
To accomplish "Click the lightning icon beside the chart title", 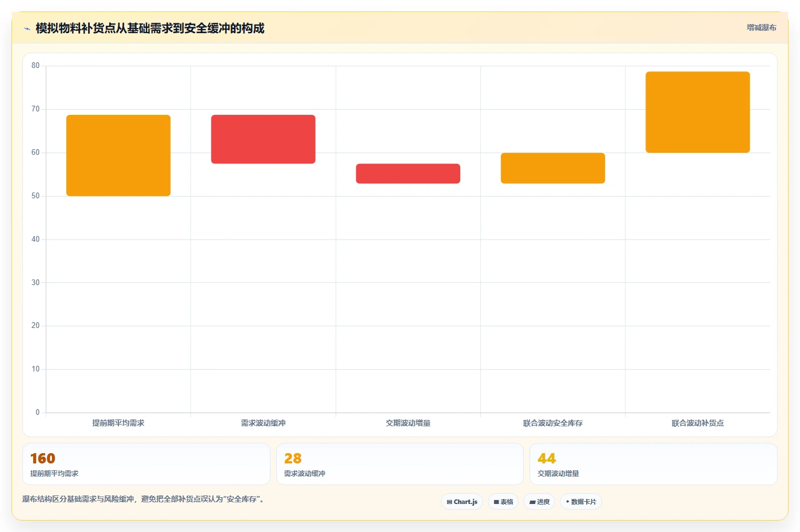I will (27, 29).
